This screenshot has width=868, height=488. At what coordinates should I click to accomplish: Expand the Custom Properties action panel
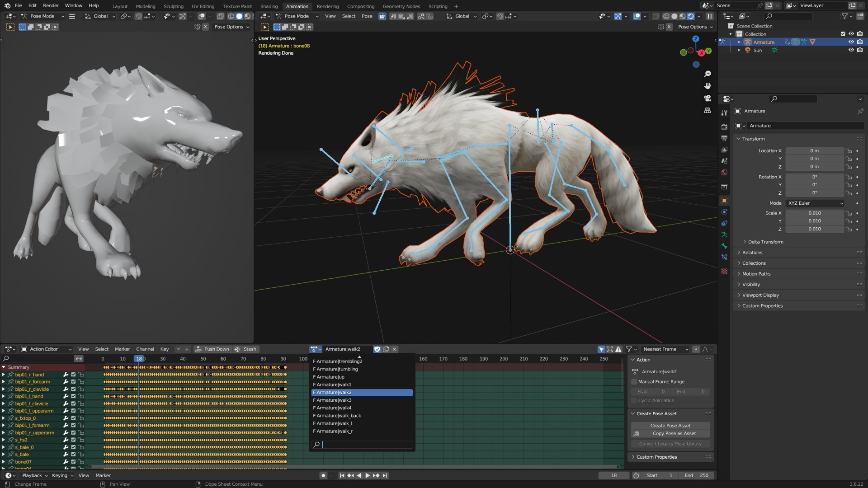point(656,457)
